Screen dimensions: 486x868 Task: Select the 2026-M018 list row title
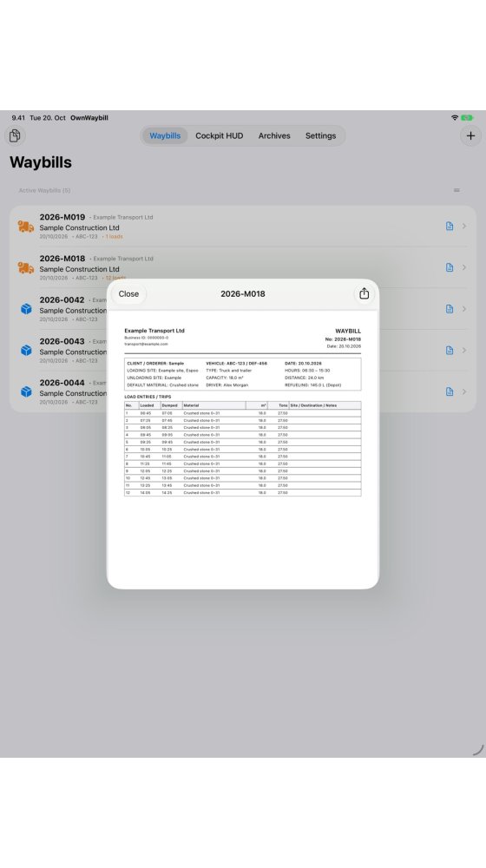62,259
